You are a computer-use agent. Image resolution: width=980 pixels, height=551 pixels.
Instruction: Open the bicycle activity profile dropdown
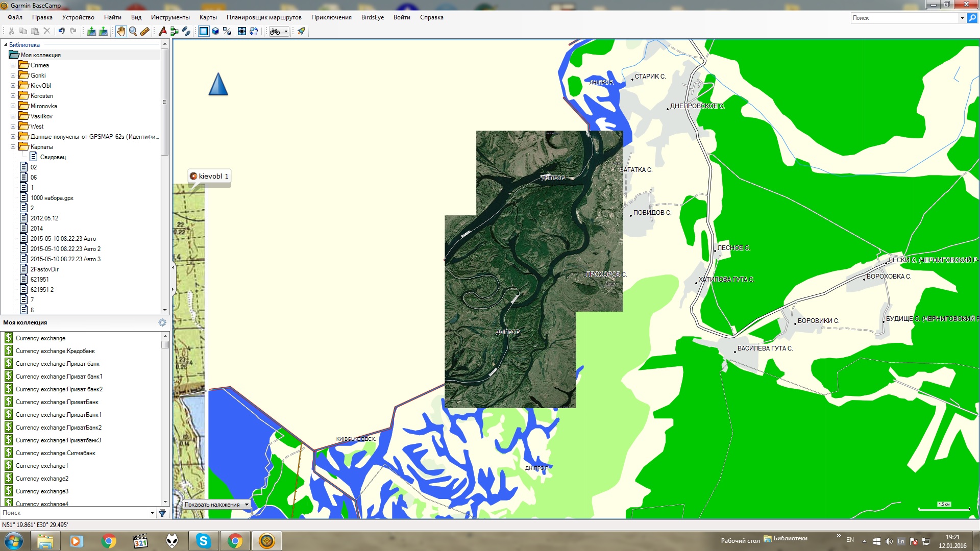pos(279,31)
